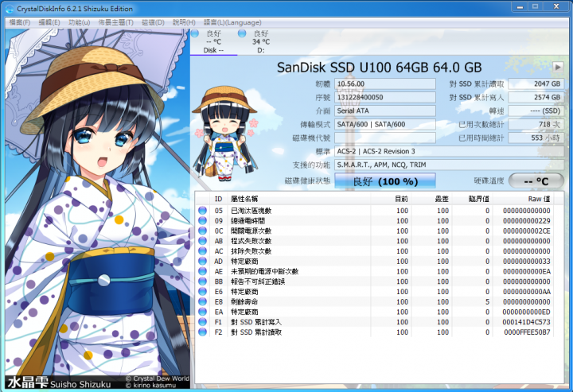The height and width of the screenshot is (392, 573).
Task: Open the 編輯(E) menu
Action: [49, 22]
